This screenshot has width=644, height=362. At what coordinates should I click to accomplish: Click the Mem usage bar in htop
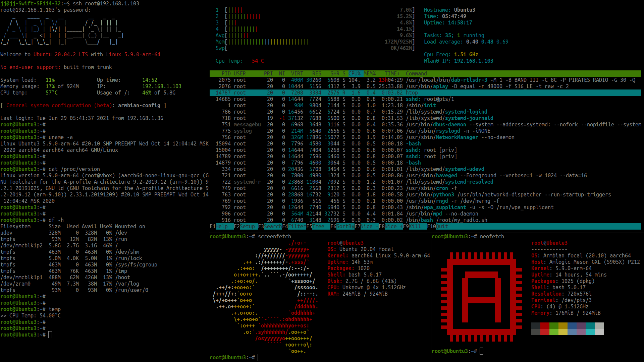click(268, 42)
